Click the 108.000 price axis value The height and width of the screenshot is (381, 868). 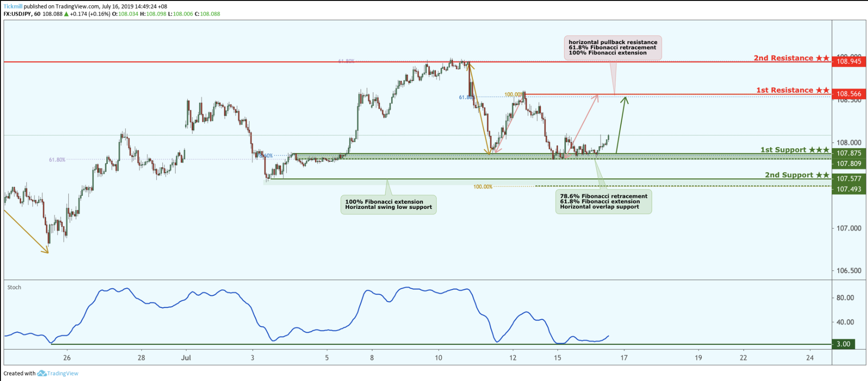[849, 143]
